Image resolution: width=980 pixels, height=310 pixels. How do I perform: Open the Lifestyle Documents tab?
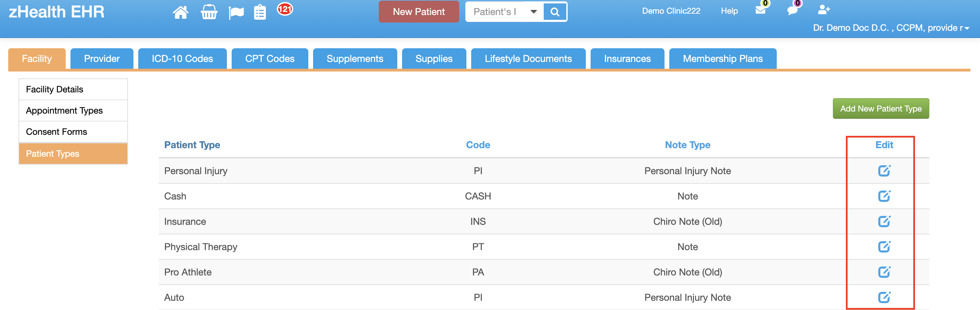528,59
